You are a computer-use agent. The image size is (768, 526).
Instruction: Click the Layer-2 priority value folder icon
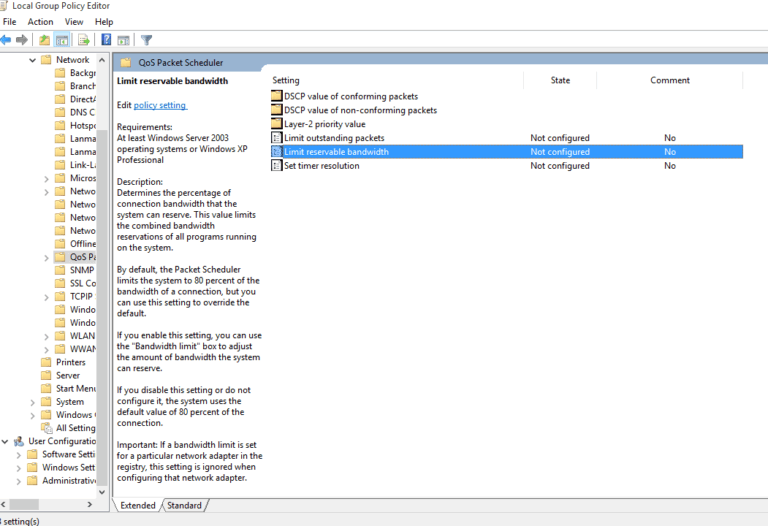276,123
